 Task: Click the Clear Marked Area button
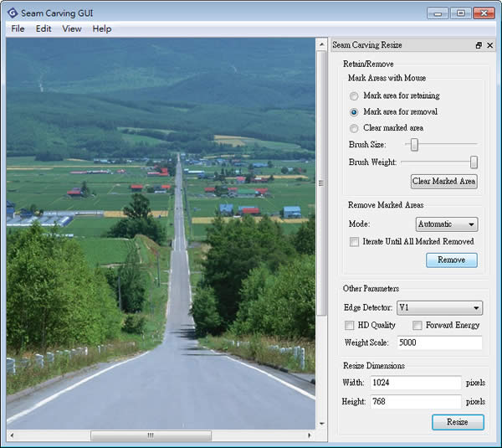(444, 182)
